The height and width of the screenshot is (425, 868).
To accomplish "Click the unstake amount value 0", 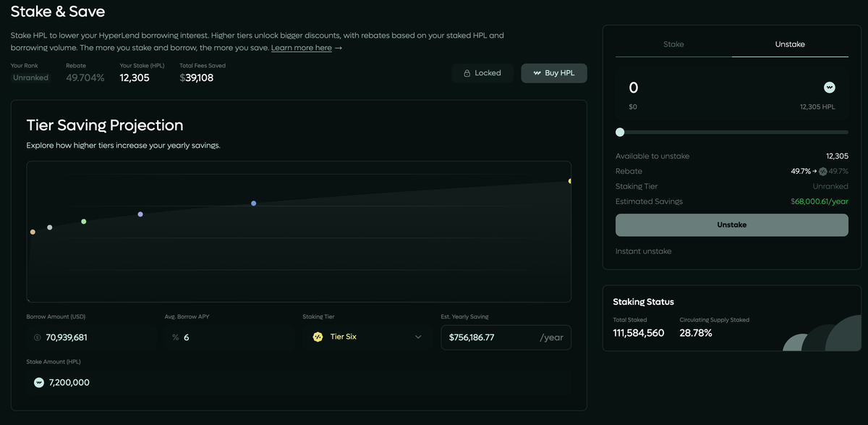I will 634,88.
